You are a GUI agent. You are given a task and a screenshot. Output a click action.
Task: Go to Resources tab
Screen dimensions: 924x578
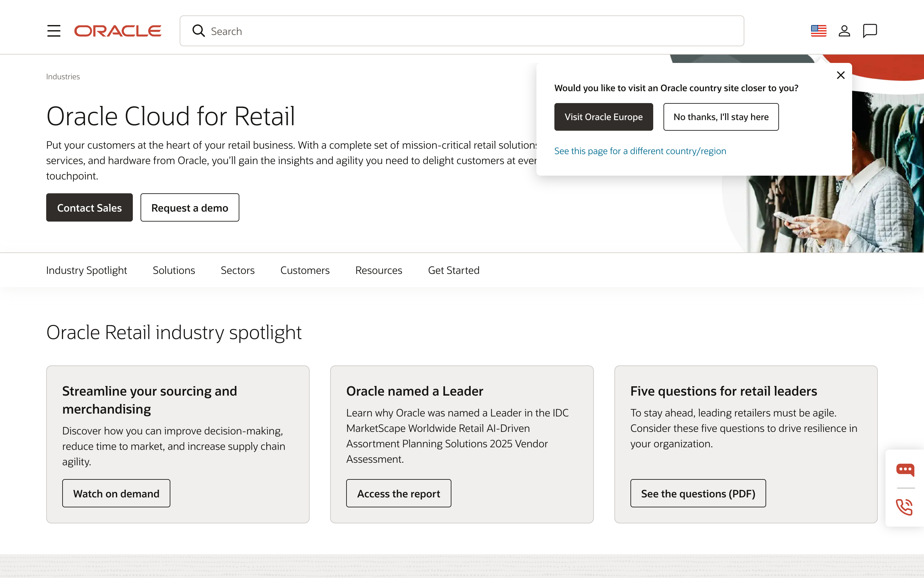(378, 270)
